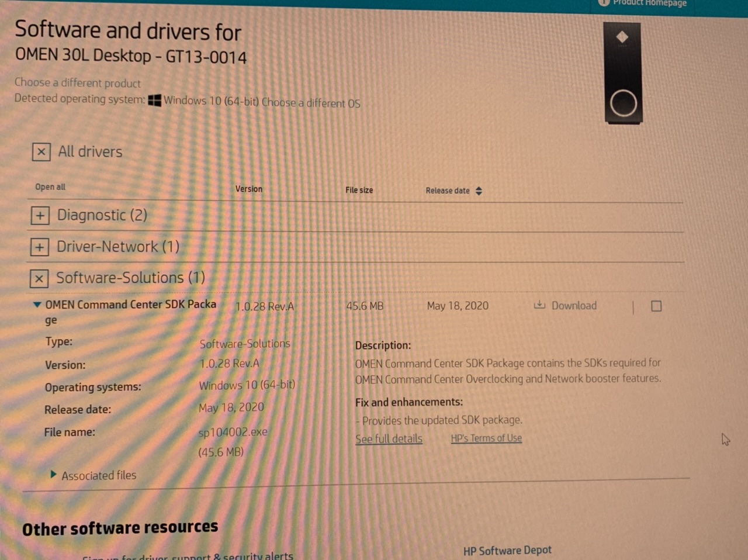
Task: Visit HP Software Depot
Action: [507, 550]
